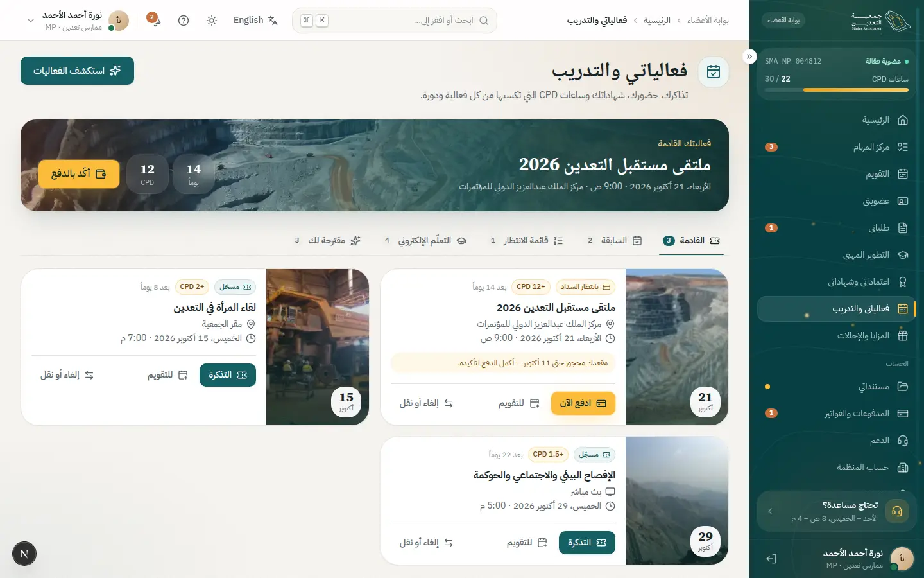Screen dimensions: 924x578
Task: Open mine thumbnail dated 21 أكتوبر
Action: click(x=677, y=347)
